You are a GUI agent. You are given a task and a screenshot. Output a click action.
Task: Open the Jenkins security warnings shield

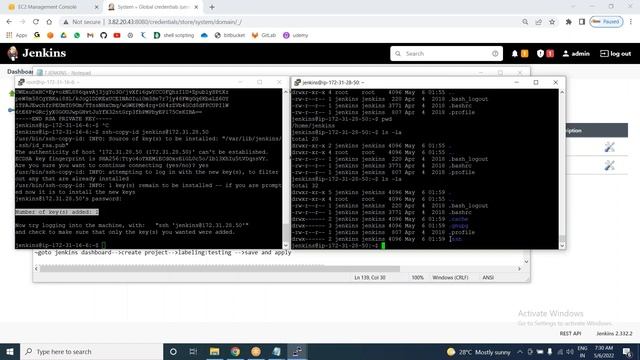pyautogui.click(x=540, y=53)
